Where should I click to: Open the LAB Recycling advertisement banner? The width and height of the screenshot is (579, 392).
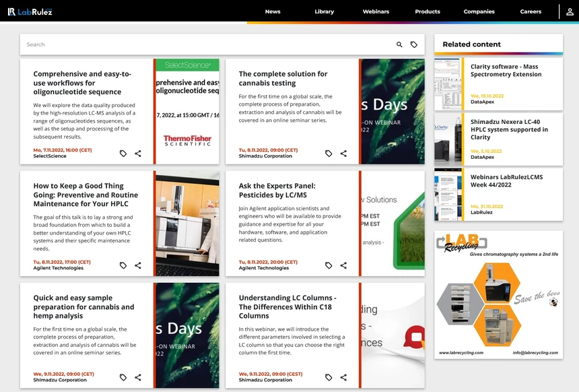click(x=498, y=295)
